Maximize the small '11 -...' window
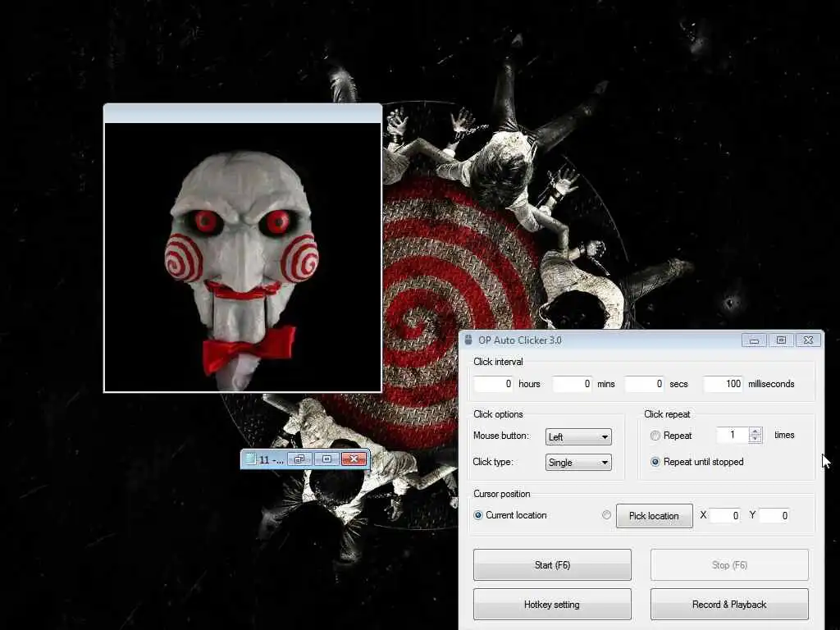This screenshot has height=630, width=840. pyautogui.click(x=326, y=459)
